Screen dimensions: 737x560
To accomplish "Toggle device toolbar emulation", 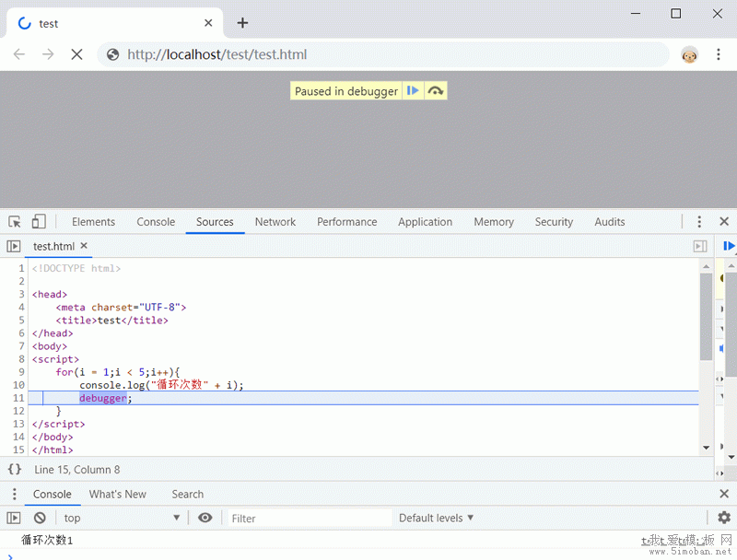I will pos(39,222).
